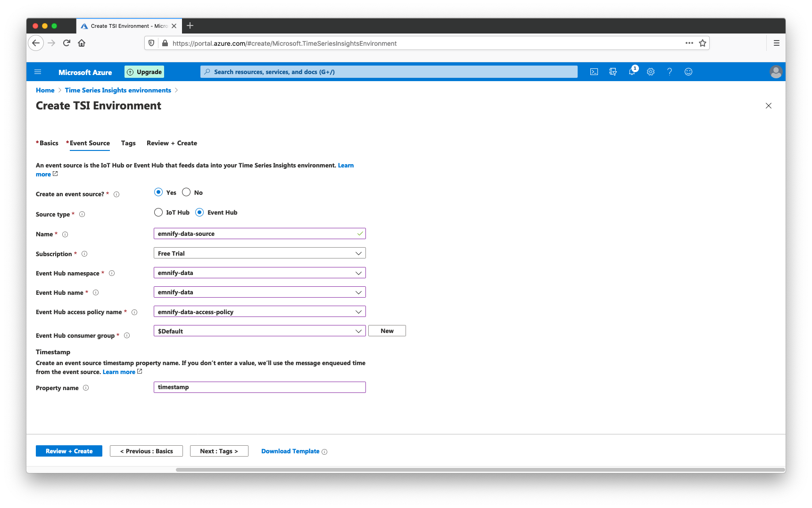Go to Previous: Basics step
812x508 pixels.
[x=146, y=451]
